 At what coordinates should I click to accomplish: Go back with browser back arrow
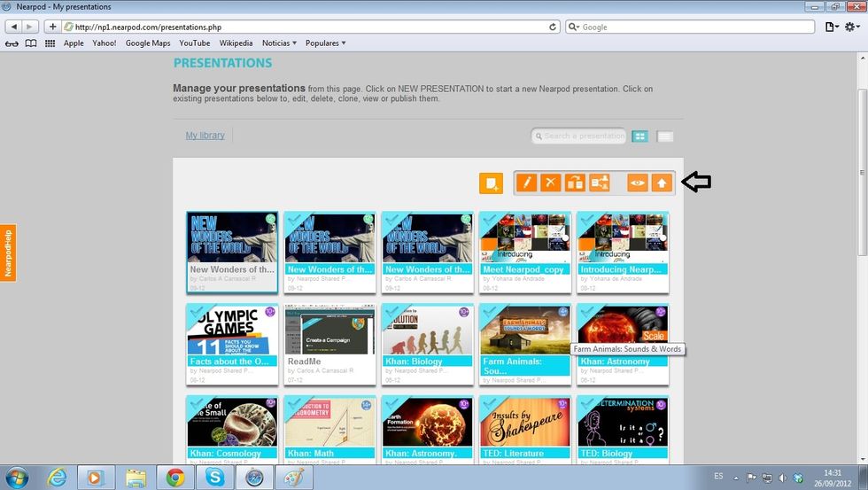point(14,27)
